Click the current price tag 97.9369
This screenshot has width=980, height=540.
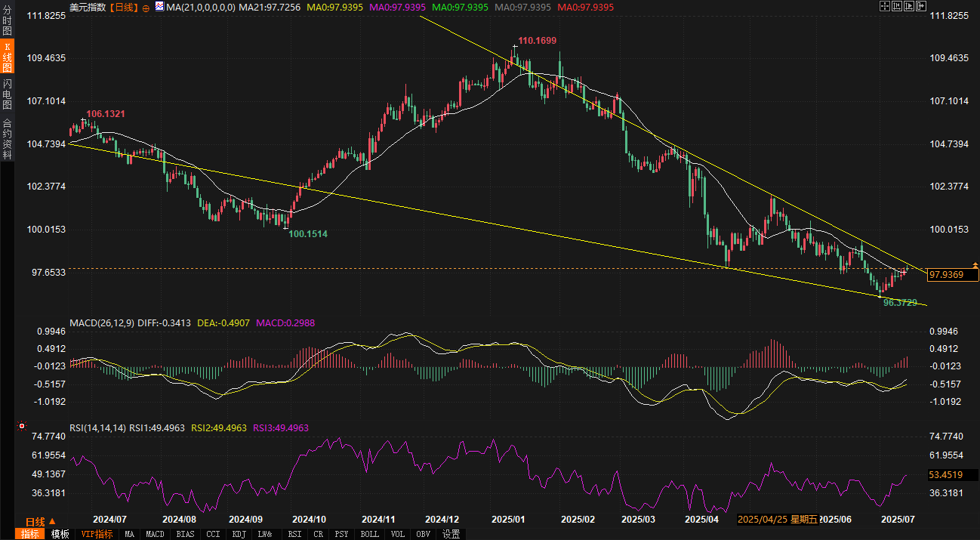point(953,275)
